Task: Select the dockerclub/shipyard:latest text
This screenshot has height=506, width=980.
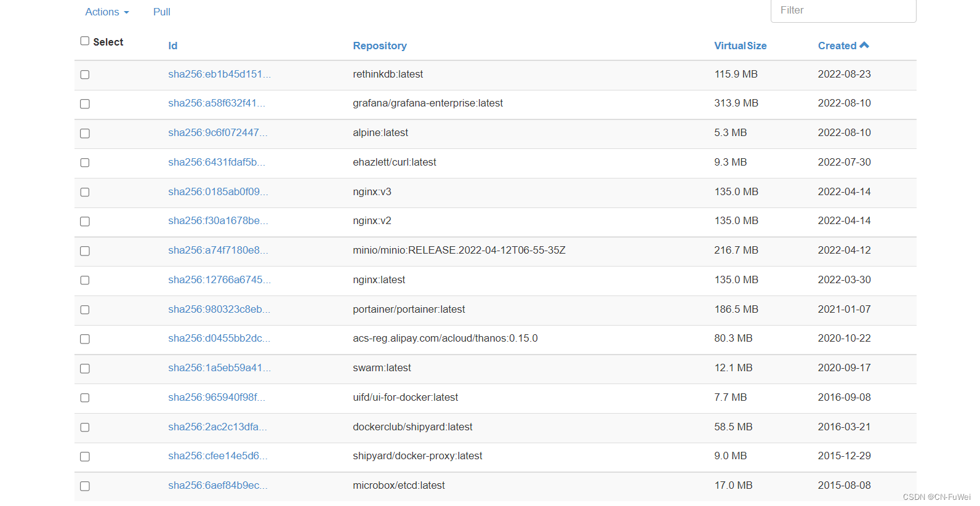Action: pos(412,427)
